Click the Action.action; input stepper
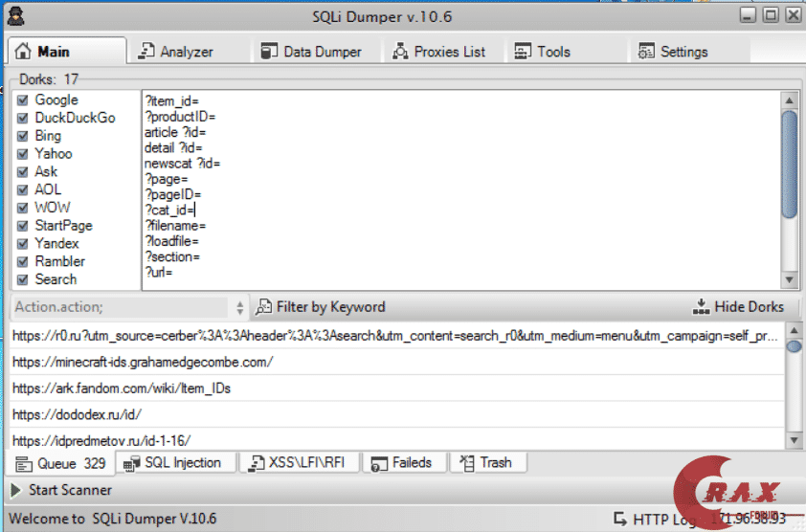The width and height of the screenshot is (806, 532). (239, 307)
